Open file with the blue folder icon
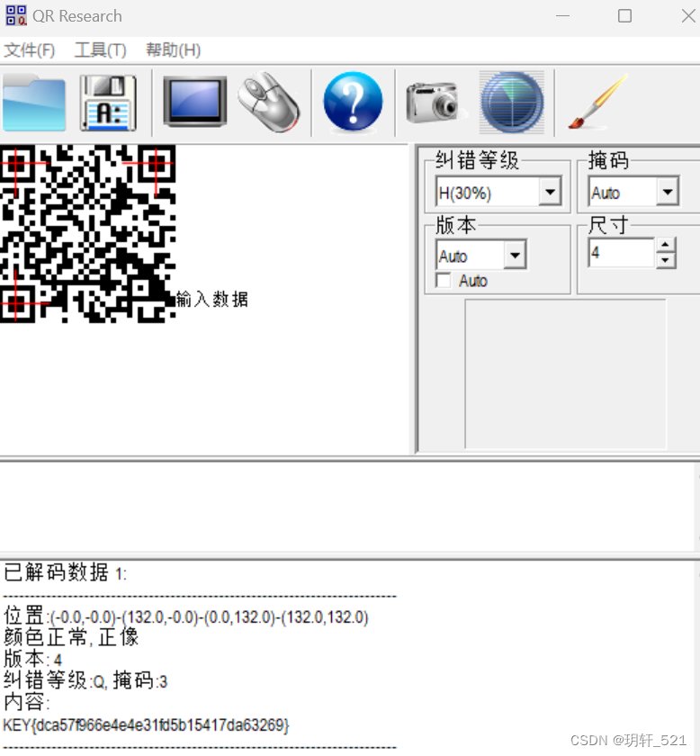The height and width of the screenshot is (756, 700). tap(34, 103)
